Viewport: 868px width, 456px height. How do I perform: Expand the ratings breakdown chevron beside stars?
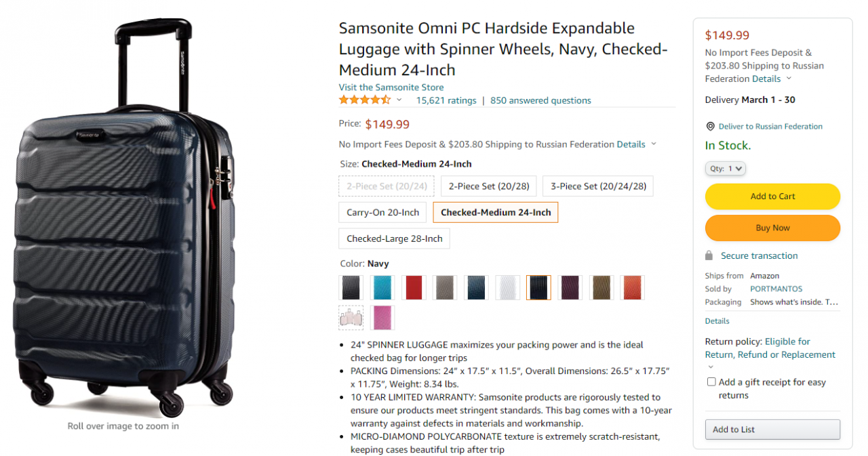pyautogui.click(x=399, y=100)
